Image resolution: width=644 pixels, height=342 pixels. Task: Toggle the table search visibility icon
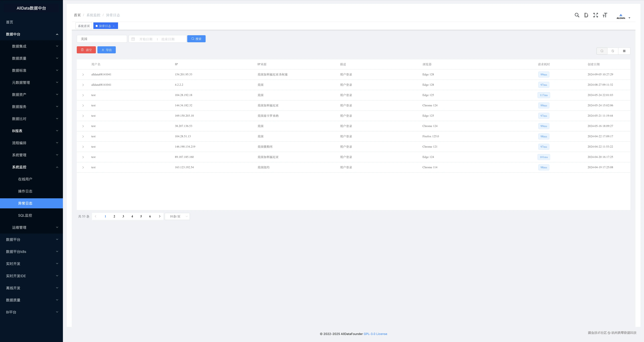602,51
